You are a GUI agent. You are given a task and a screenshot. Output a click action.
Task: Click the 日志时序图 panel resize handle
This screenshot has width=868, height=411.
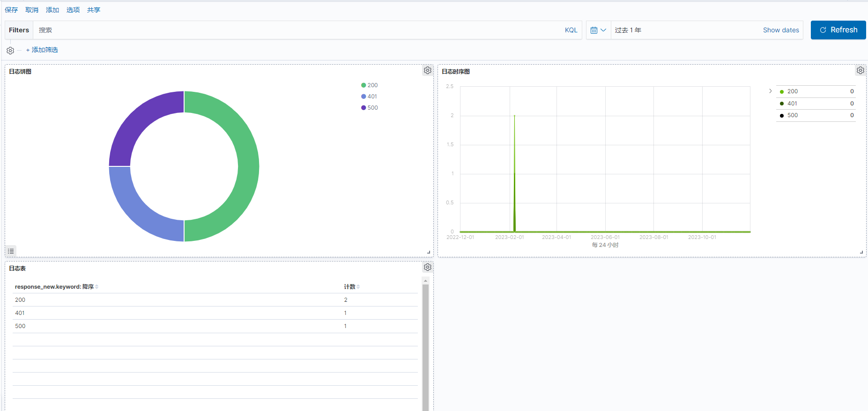pyautogui.click(x=861, y=252)
